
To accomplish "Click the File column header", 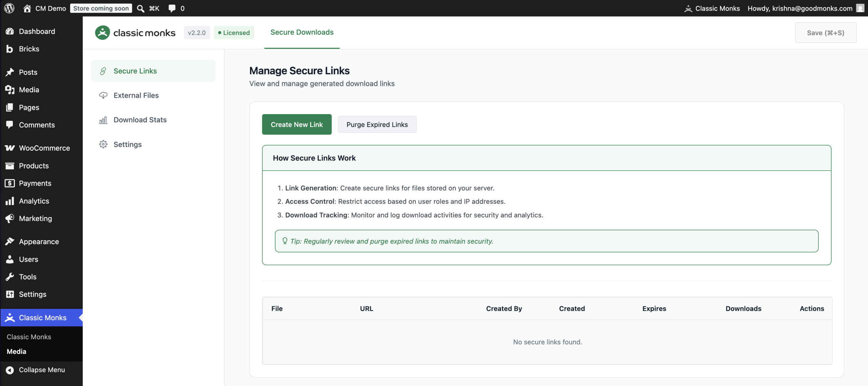I will pyautogui.click(x=277, y=308).
